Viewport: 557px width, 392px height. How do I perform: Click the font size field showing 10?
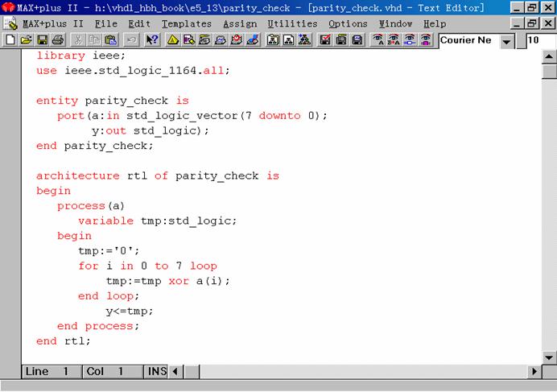click(542, 40)
